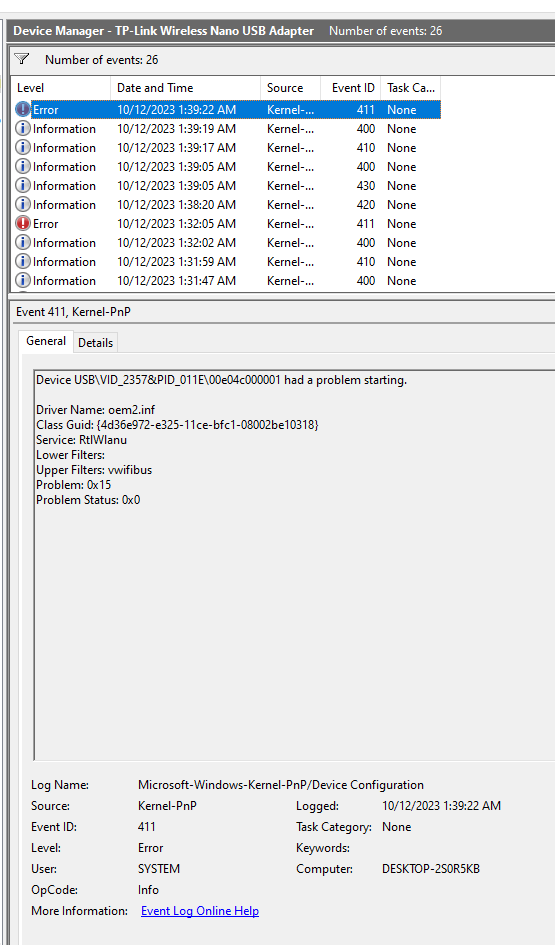The width and height of the screenshot is (555, 945).
Task: Click the device 'had a problem starting' message
Action: (x=221, y=380)
